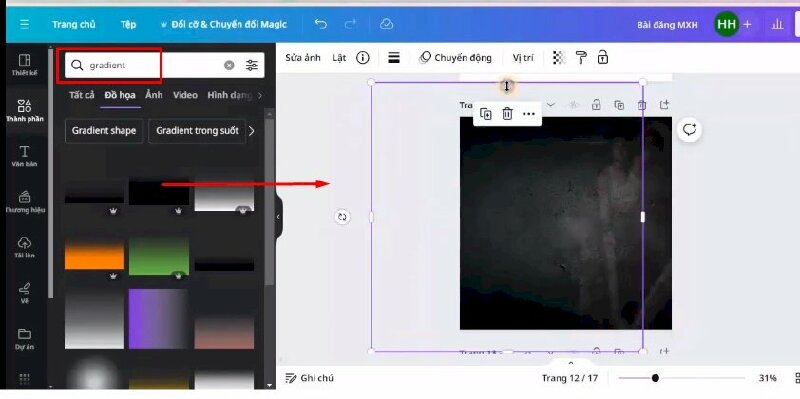This screenshot has height=399, width=800.
Task: Open Thương hiệu brand panel
Action: (x=24, y=202)
